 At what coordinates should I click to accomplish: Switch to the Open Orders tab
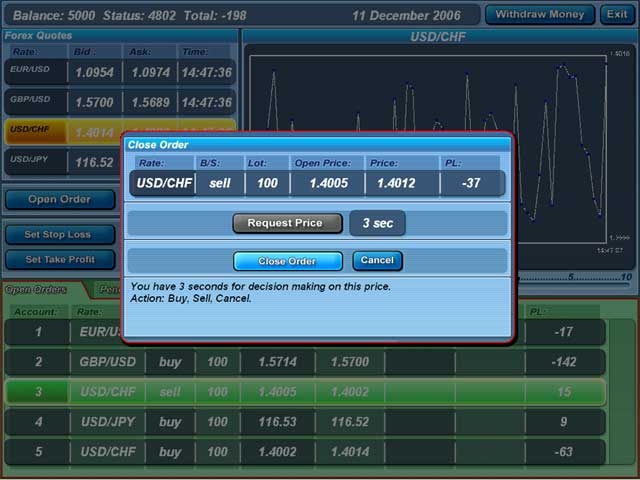click(37, 290)
